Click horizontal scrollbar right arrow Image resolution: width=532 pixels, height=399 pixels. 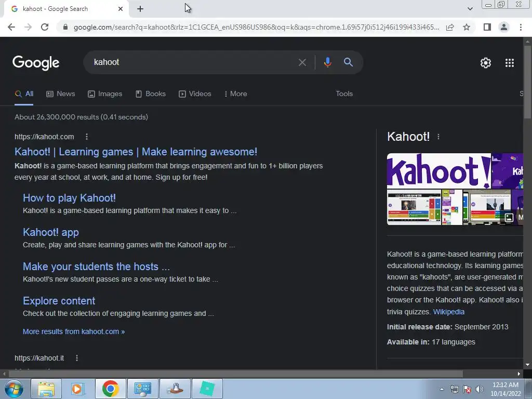(x=519, y=374)
